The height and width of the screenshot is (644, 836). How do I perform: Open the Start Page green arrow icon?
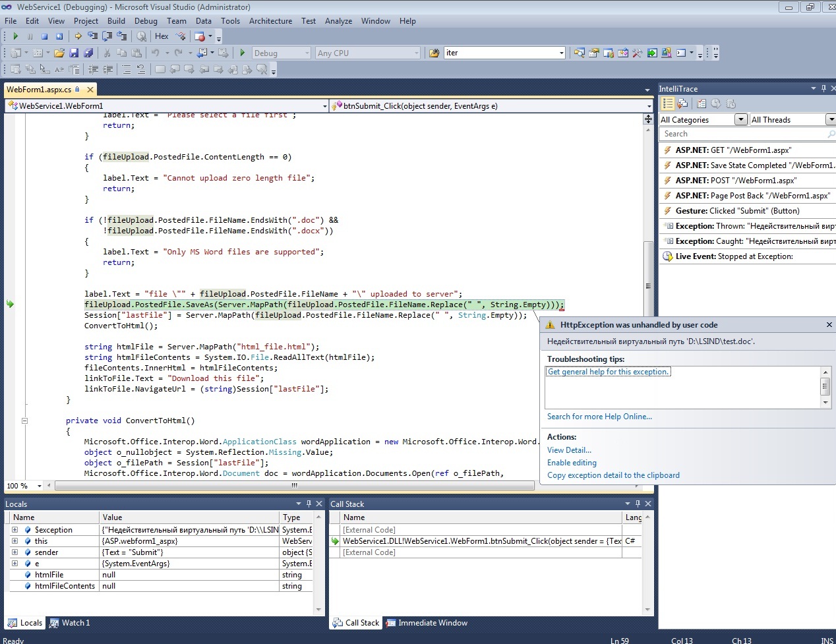coord(652,53)
